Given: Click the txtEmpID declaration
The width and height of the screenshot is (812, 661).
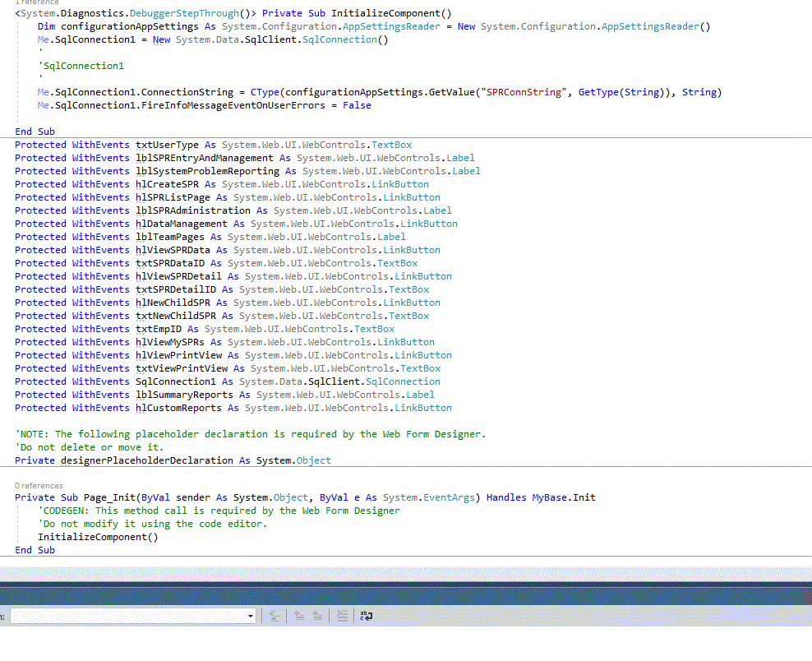Looking at the screenshot, I should [x=159, y=329].
